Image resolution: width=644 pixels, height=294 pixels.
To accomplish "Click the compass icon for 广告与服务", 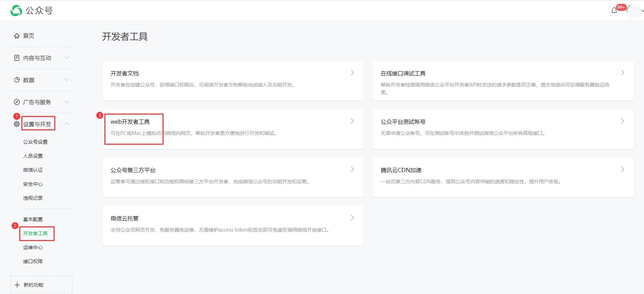I will [x=17, y=102].
